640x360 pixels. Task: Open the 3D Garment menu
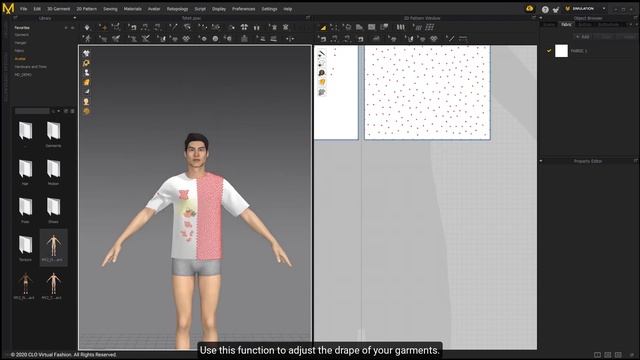(58, 9)
